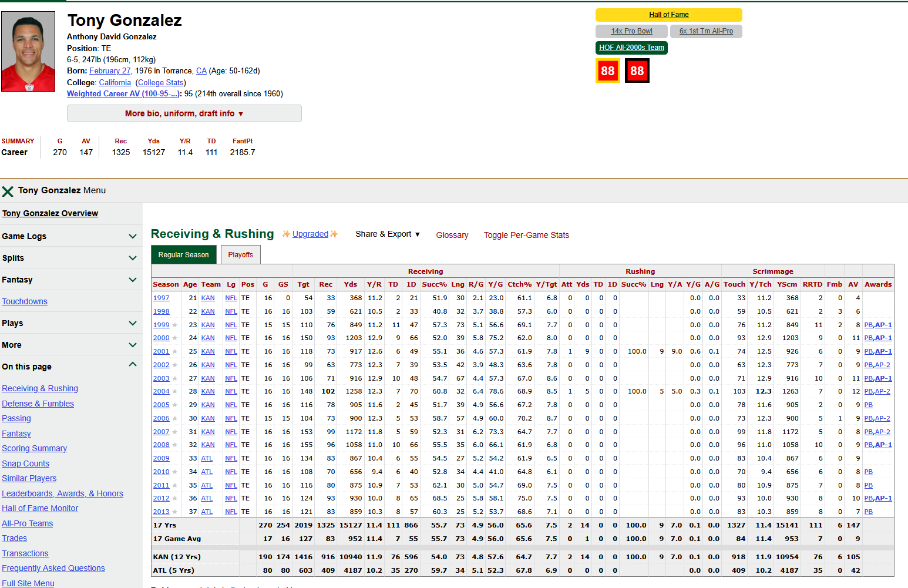Image resolution: width=908 pixels, height=588 pixels.
Task: Click the ATL team link for 2010
Action: 207,472
